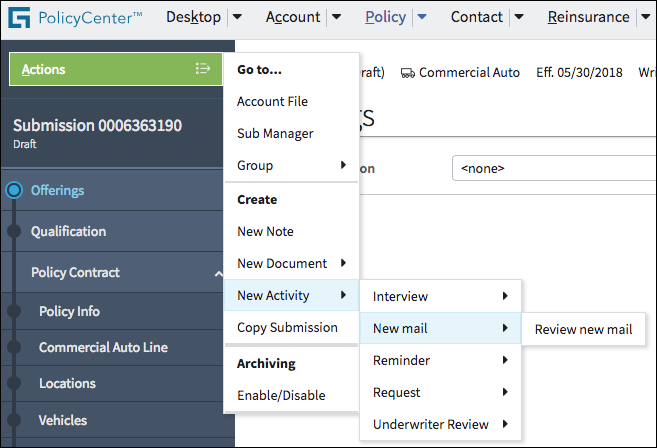The width and height of the screenshot is (657, 448).
Task: Open the Interview activity submenu
Action: point(440,296)
